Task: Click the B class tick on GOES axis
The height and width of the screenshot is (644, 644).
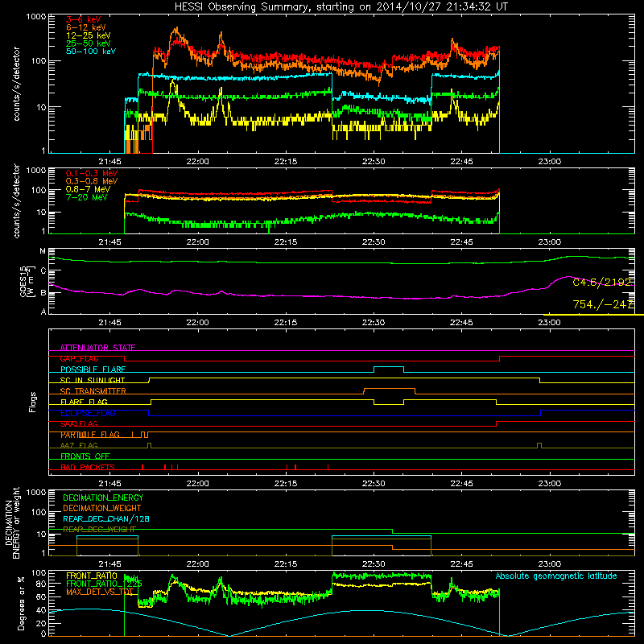Action: [43, 293]
